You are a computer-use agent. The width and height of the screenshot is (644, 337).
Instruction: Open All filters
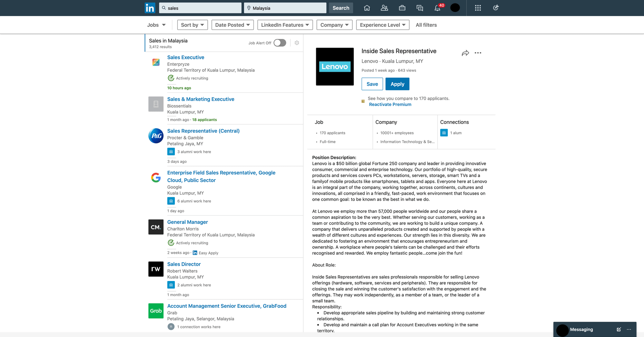pyautogui.click(x=426, y=25)
